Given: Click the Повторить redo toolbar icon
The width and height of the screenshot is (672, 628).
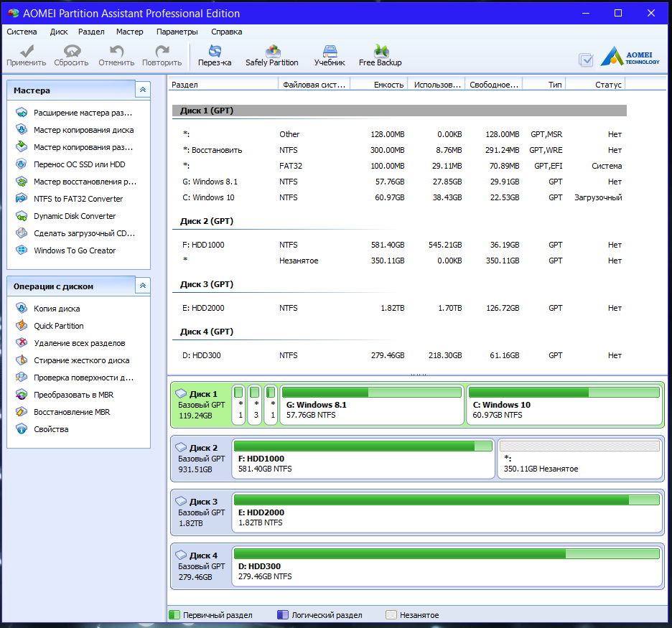Looking at the screenshot, I should (162, 56).
